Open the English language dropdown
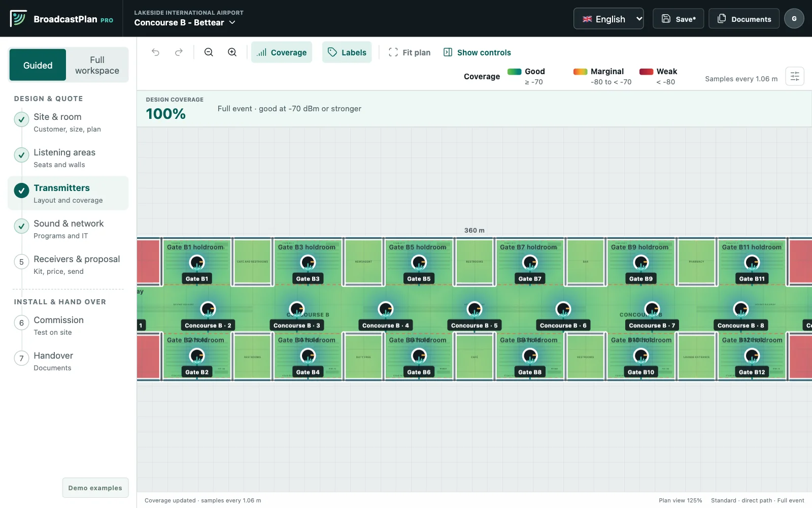This screenshot has height=508, width=812. pos(608,19)
